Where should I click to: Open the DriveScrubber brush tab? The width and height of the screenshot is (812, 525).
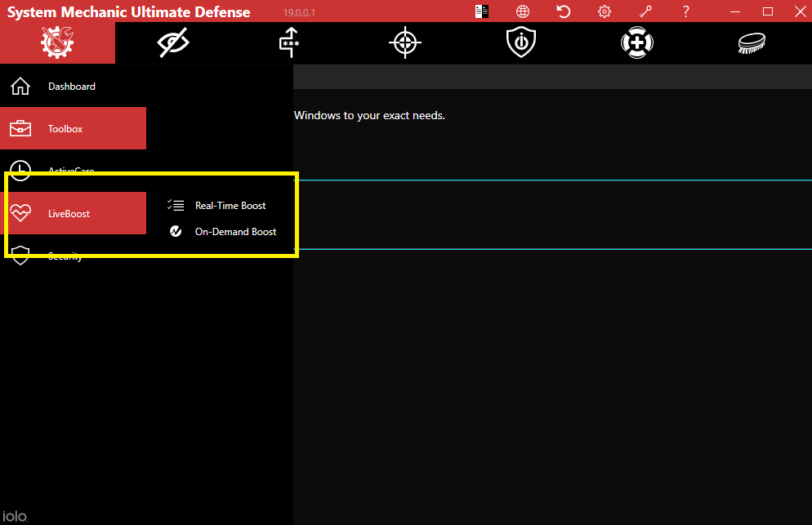tap(752, 42)
